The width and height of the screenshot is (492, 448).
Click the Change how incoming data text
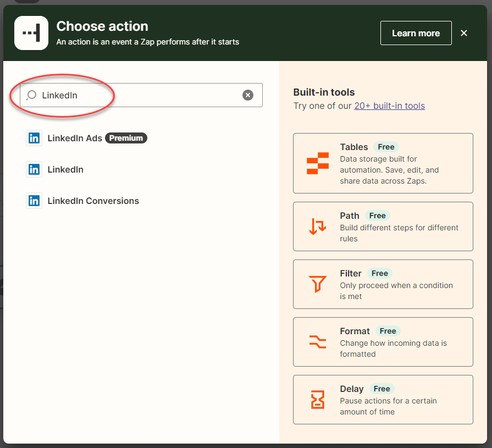[x=394, y=349]
